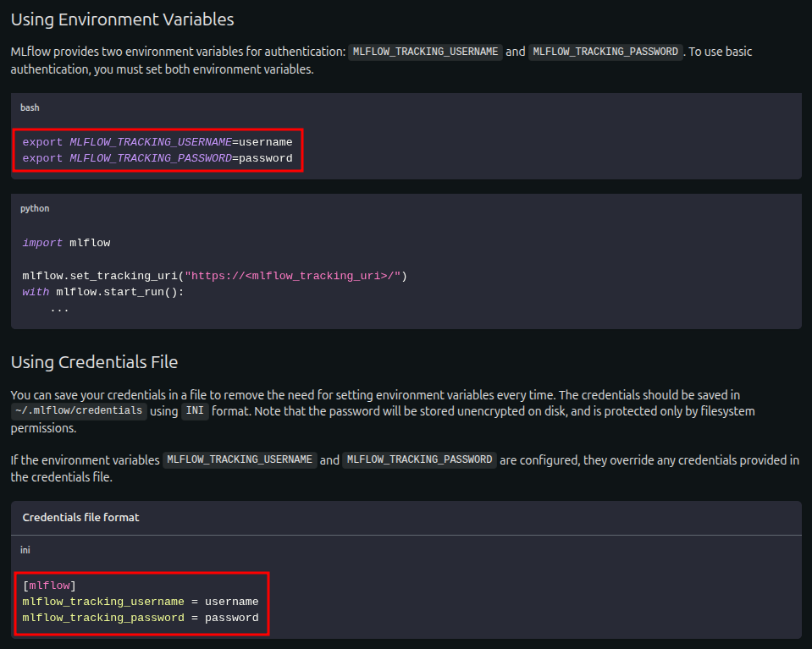Click the 'Using Credentials File' heading
Image resolution: width=812 pixels, height=649 pixels.
[x=94, y=362]
